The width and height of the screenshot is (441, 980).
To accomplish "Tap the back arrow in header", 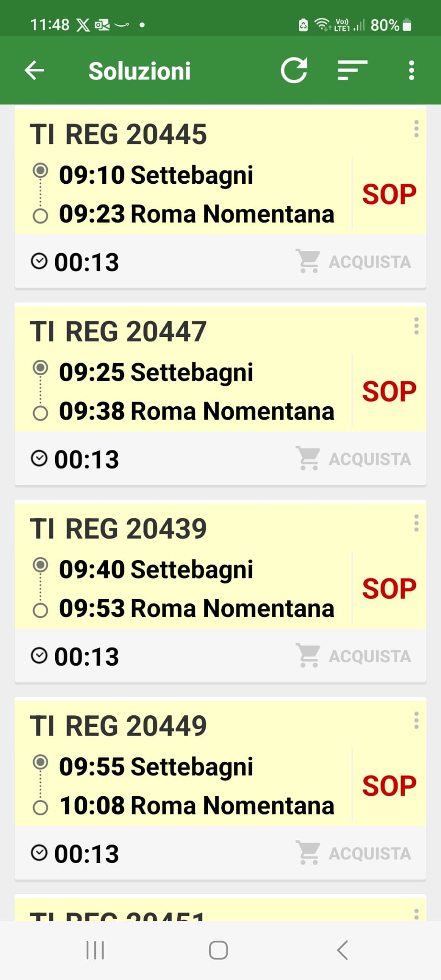I will pyautogui.click(x=34, y=71).
